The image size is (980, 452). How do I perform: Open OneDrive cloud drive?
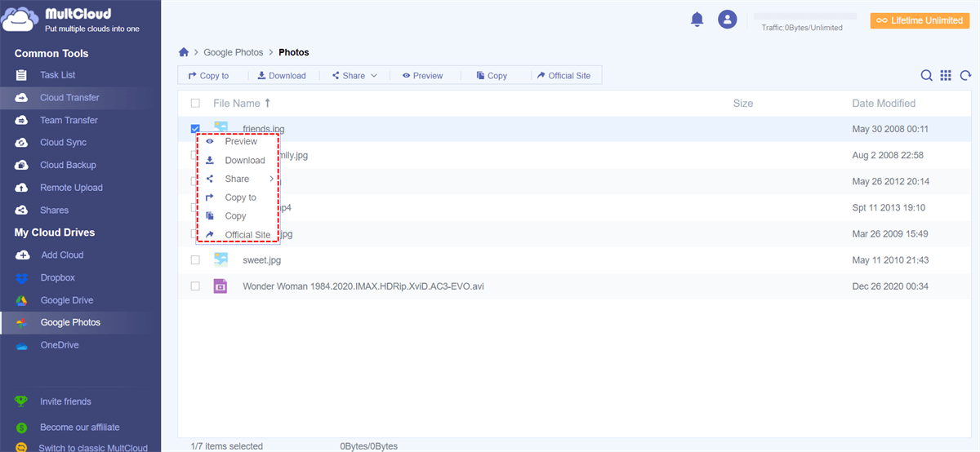[x=60, y=345]
